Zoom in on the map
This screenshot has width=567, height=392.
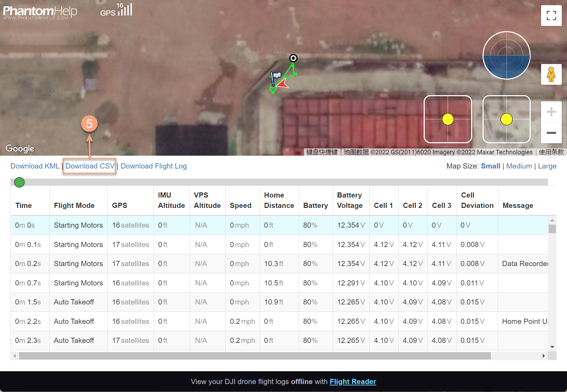[x=551, y=112]
